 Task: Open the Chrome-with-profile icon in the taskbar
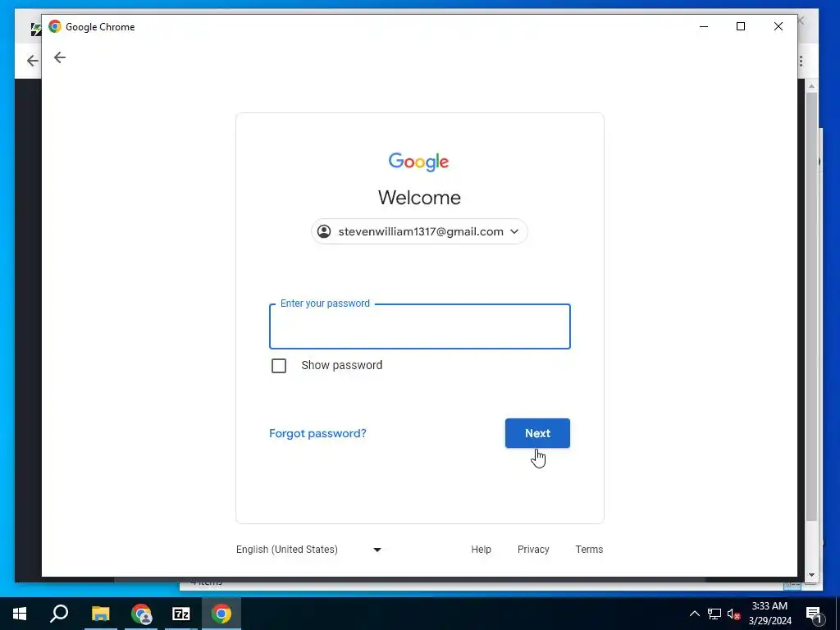coord(141,614)
